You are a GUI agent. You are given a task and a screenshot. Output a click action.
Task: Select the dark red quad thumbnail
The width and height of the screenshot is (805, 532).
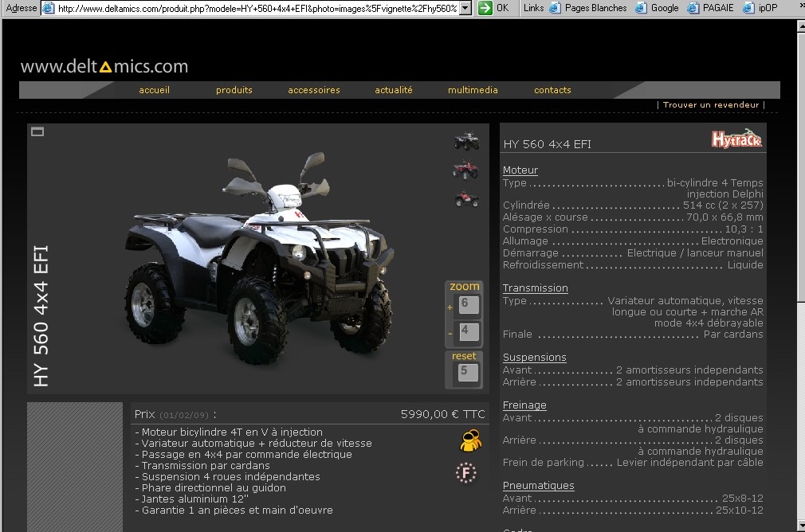pyautogui.click(x=466, y=170)
